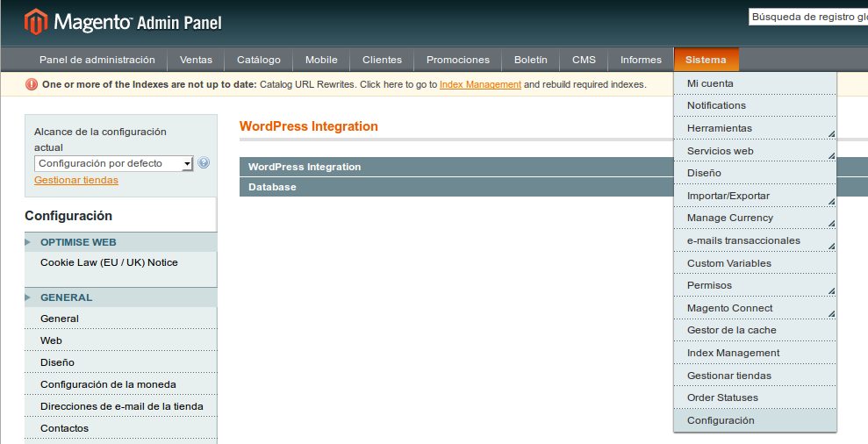Select Diseño in the Sistema dropdown
The image size is (868, 444).
pos(755,173)
